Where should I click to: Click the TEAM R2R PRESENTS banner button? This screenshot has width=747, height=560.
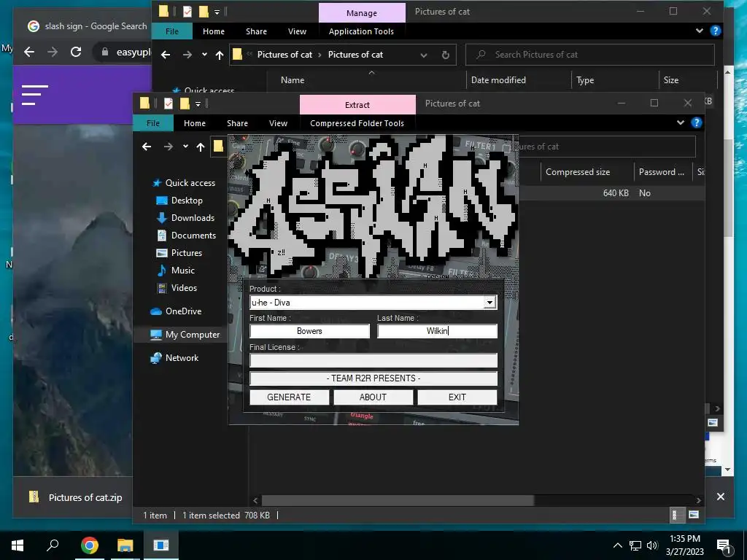[373, 378]
